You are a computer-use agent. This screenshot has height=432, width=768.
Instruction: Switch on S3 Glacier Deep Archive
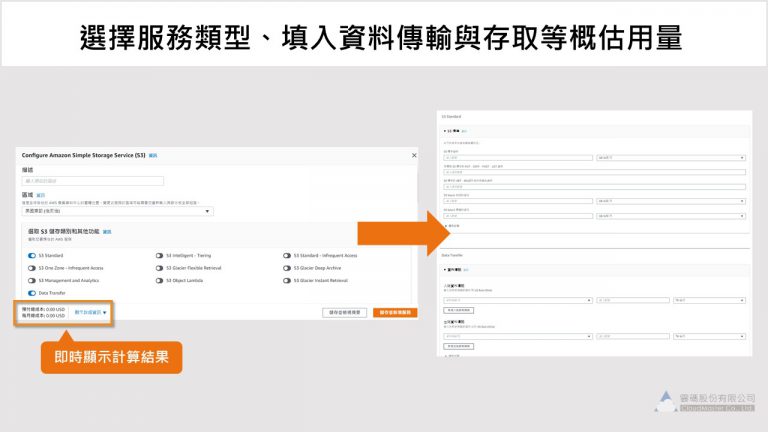[x=288, y=268]
